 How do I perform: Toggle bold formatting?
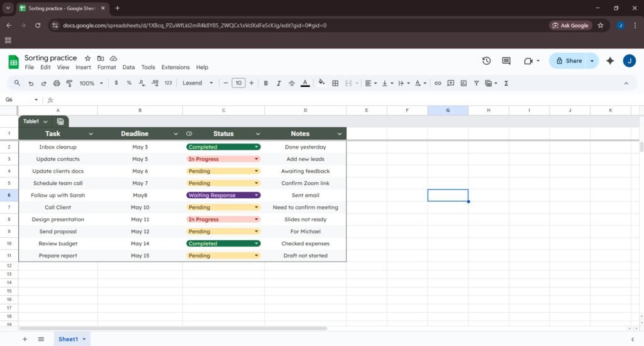coord(266,83)
